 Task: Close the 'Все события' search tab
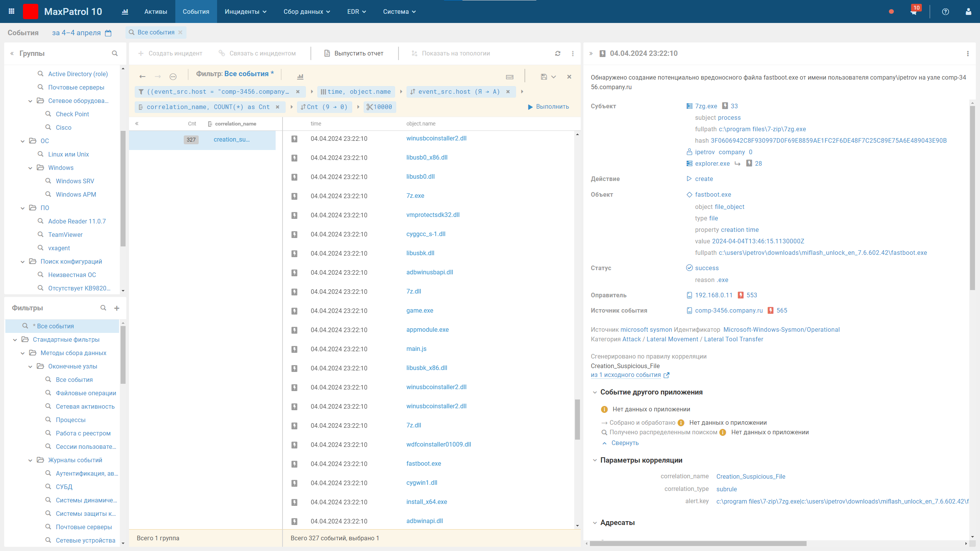click(180, 33)
